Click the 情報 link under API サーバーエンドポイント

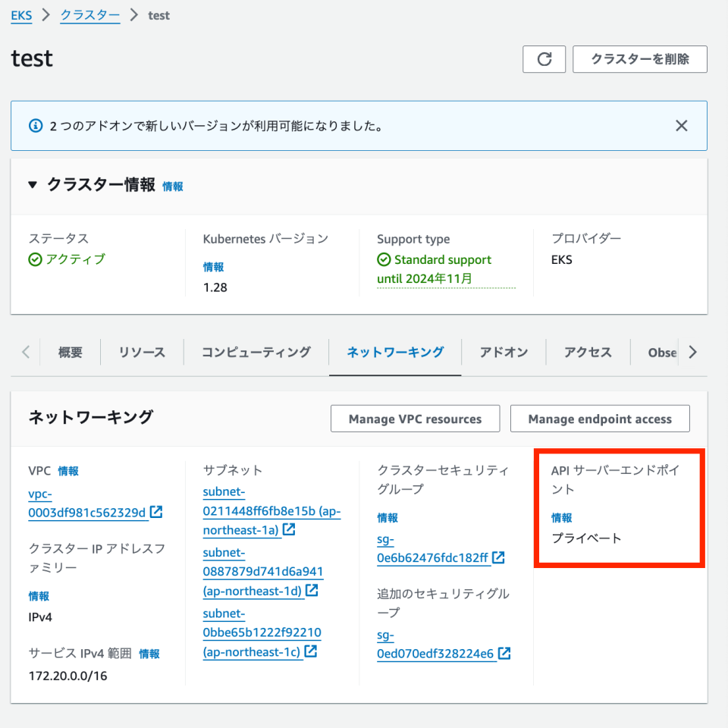[x=561, y=518]
